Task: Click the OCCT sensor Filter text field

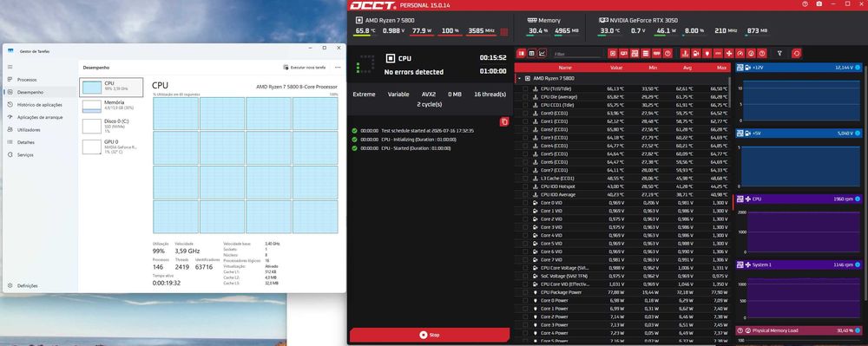Action: 577,54
